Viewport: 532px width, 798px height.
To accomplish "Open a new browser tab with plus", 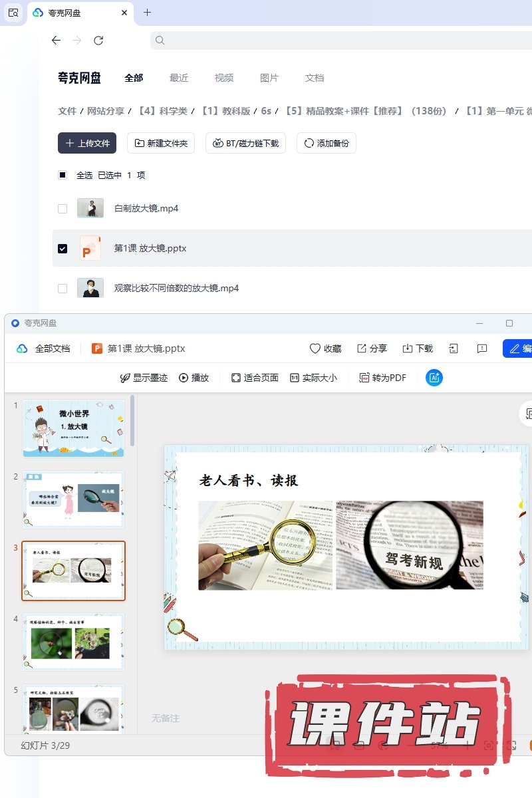I will click(148, 13).
